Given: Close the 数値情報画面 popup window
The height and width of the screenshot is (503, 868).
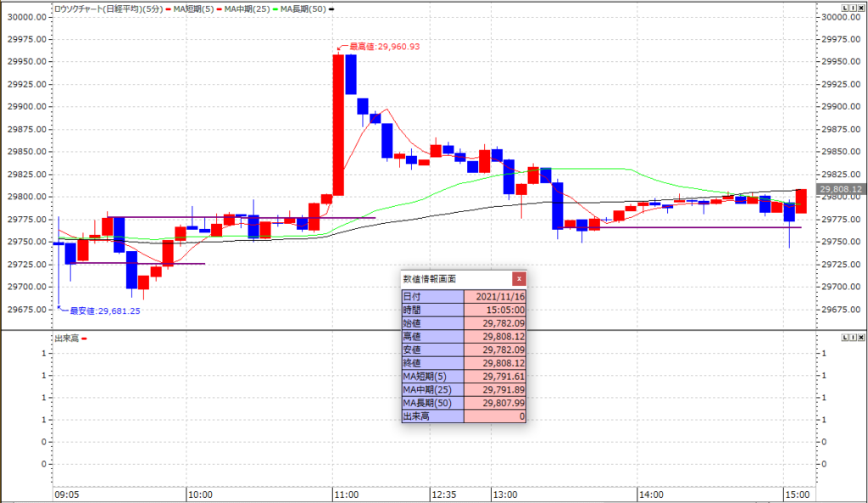Looking at the screenshot, I should pos(519,279).
